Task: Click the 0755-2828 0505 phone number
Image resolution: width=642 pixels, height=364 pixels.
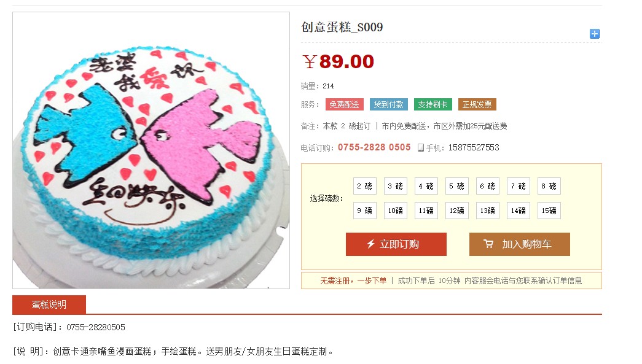Action: (x=374, y=147)
